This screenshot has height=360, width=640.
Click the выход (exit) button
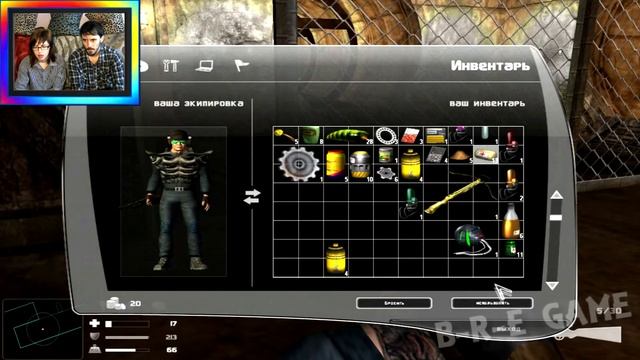pyautogui.click(x=509, y=329)
